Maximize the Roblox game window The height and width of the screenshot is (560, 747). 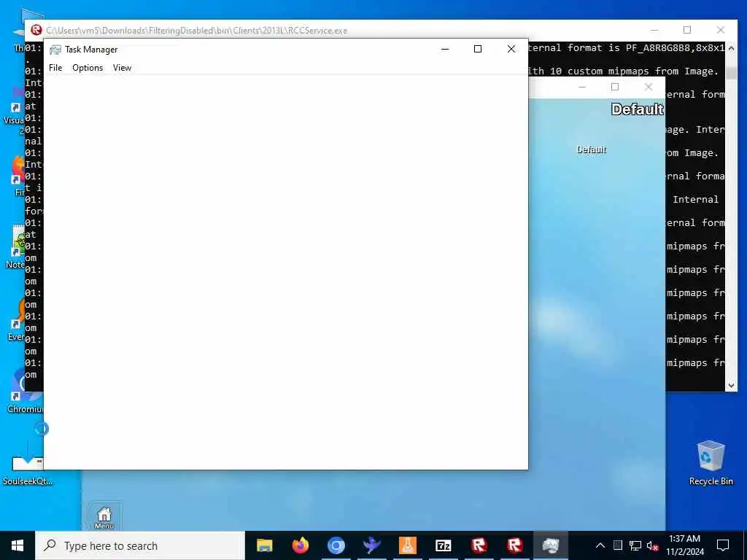(615, 87)
